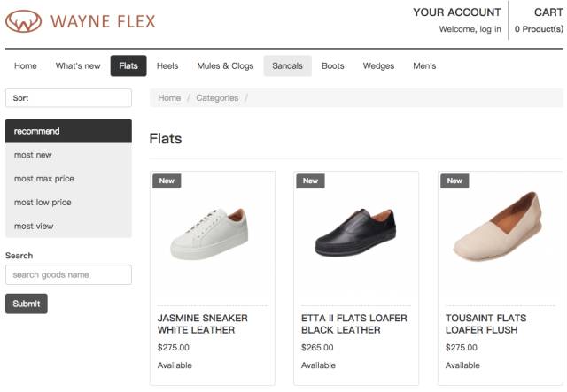Choose most low price sorting
This screenshot has height=392, width=567.
click(43, 203)
